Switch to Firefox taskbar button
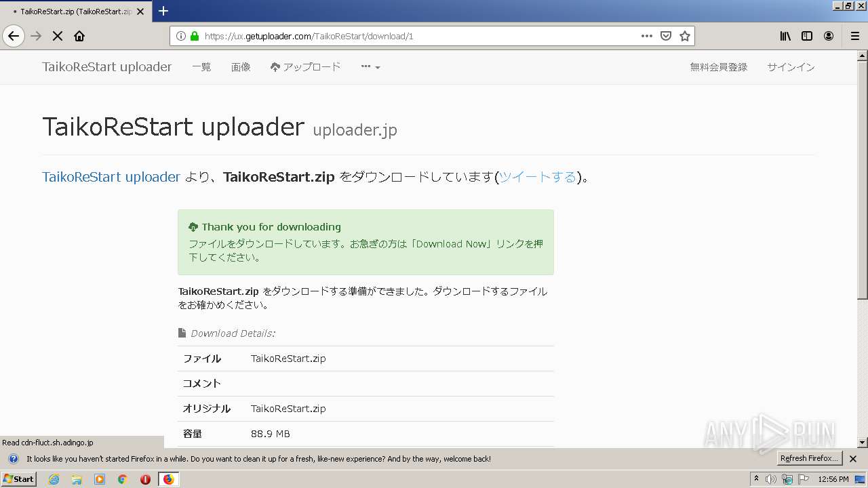The image size is (868, 488). pos(169,479)
